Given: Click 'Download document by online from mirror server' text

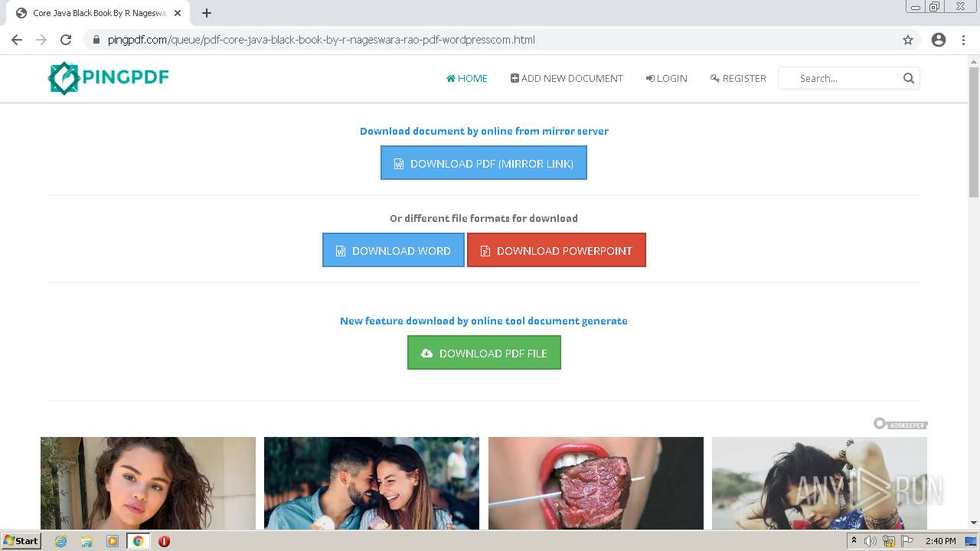Looking at the screenshot, I should (484, 131).
